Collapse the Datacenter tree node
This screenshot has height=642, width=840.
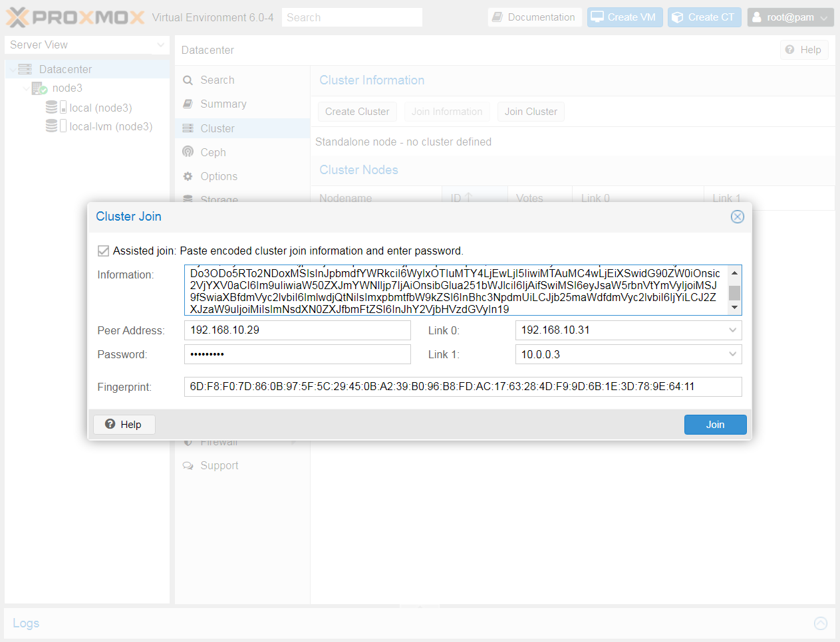pyautogui.click(x=13, y=69)
